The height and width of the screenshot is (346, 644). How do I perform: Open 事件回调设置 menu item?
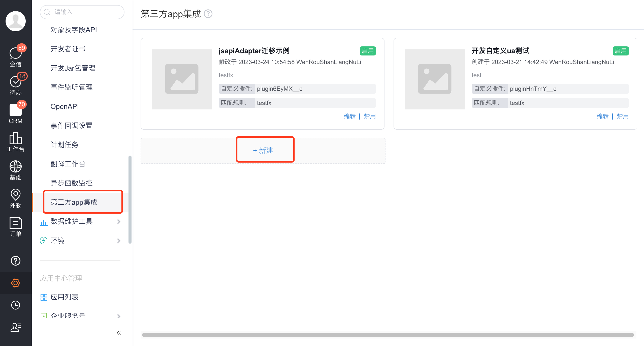[x=72, y=126]
